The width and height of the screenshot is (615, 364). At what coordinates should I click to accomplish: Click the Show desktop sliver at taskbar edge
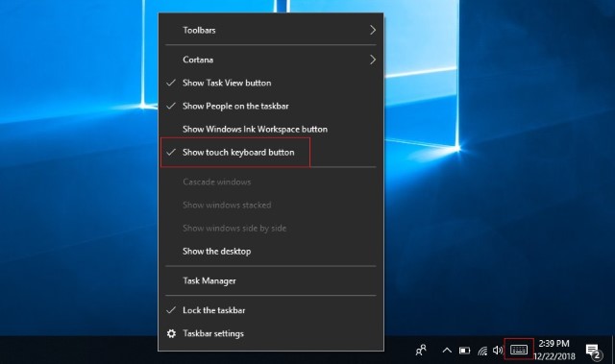[x=613, y=350]
